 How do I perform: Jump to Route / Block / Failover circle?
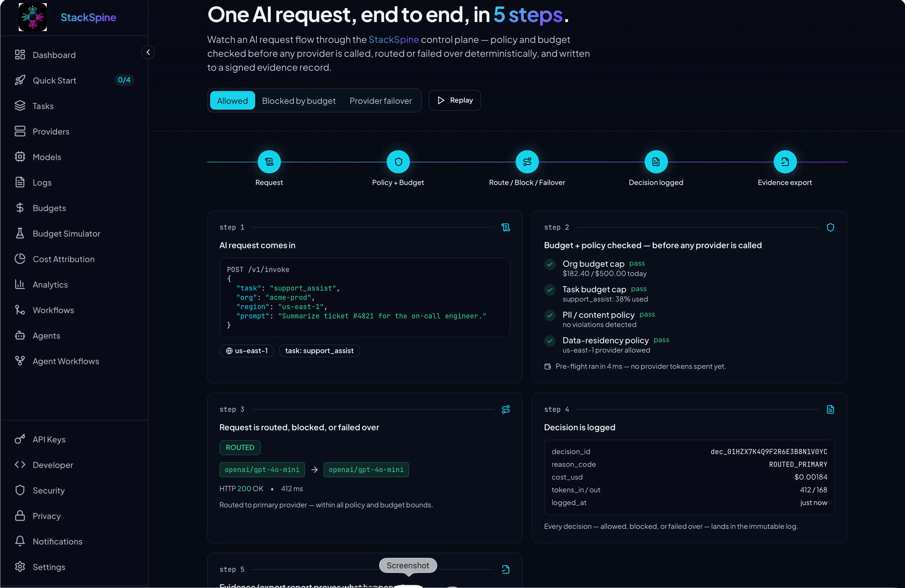(527, 162)
